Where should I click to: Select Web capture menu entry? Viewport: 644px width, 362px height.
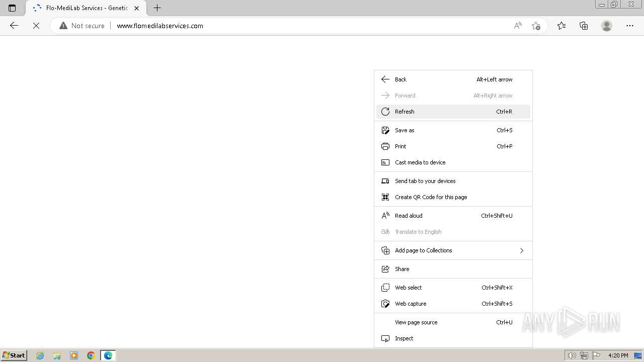pyautogui.click(x=453, y=304)
